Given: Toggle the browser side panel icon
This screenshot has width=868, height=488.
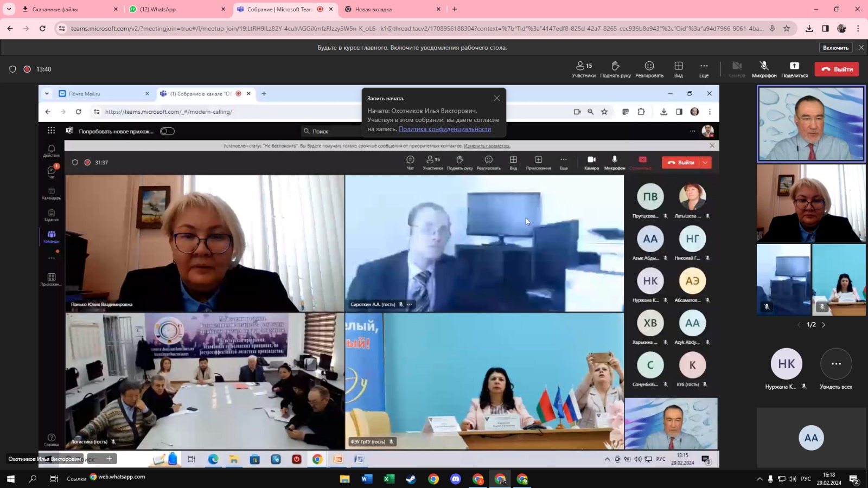Looking at the screenshot, I should [x=825, y=28].
